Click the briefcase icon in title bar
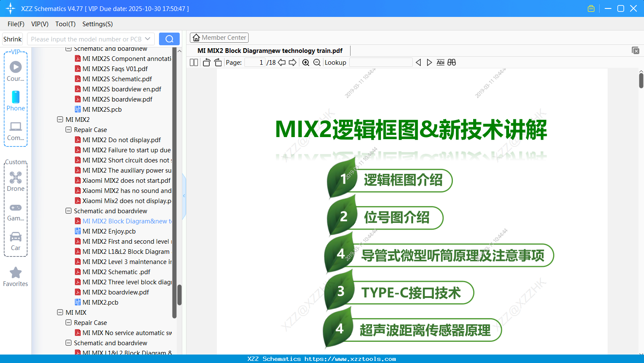 (591, 8)
